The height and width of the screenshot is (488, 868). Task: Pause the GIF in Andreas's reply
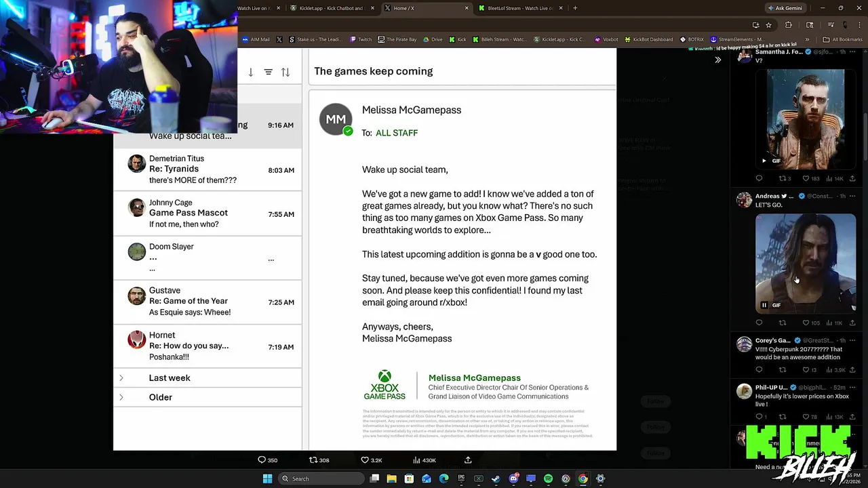(764, 305)
